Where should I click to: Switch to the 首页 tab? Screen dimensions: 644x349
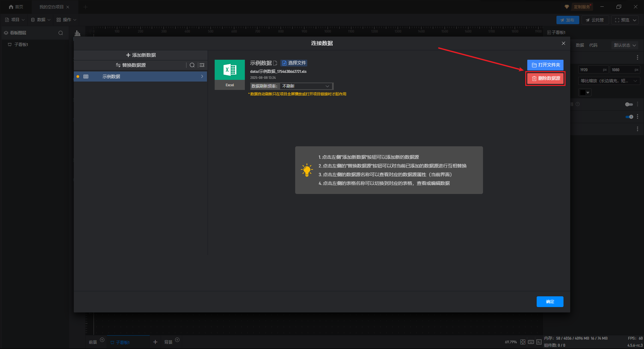pyautogui.click(x=16, y=7)
